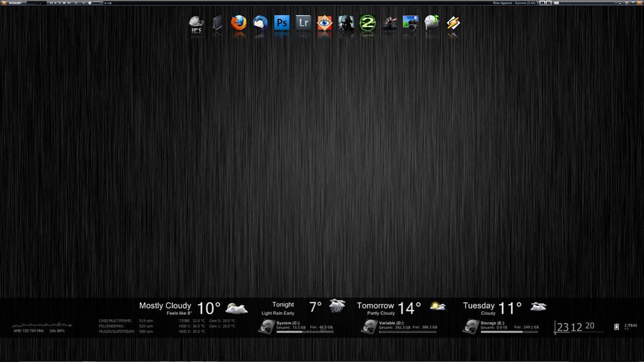Open the orange eye image viewer icon
Screen dimensions: 644x362
(x=325, y=23)
